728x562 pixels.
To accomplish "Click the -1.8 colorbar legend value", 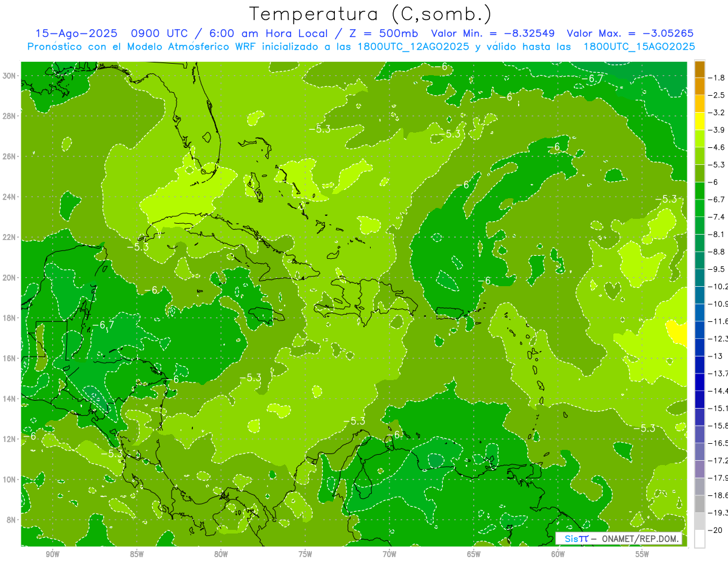I will pos(716,78).
